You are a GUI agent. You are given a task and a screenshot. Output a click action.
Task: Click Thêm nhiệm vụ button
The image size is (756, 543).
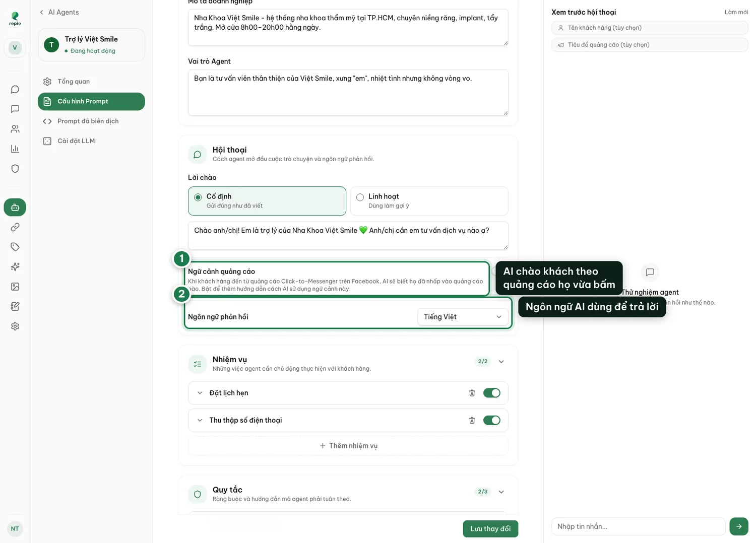tap(348, 446)
